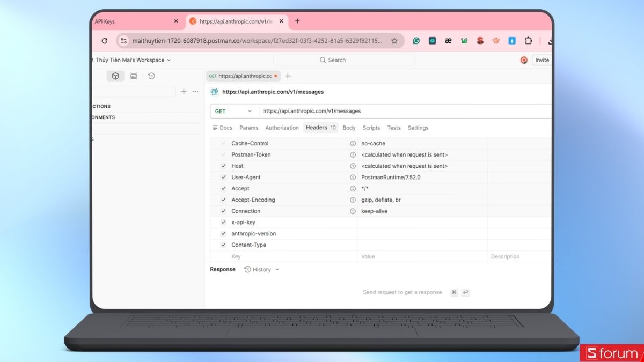Click the request title https://api.anthropic.com/v1/messages

(273, 92)
